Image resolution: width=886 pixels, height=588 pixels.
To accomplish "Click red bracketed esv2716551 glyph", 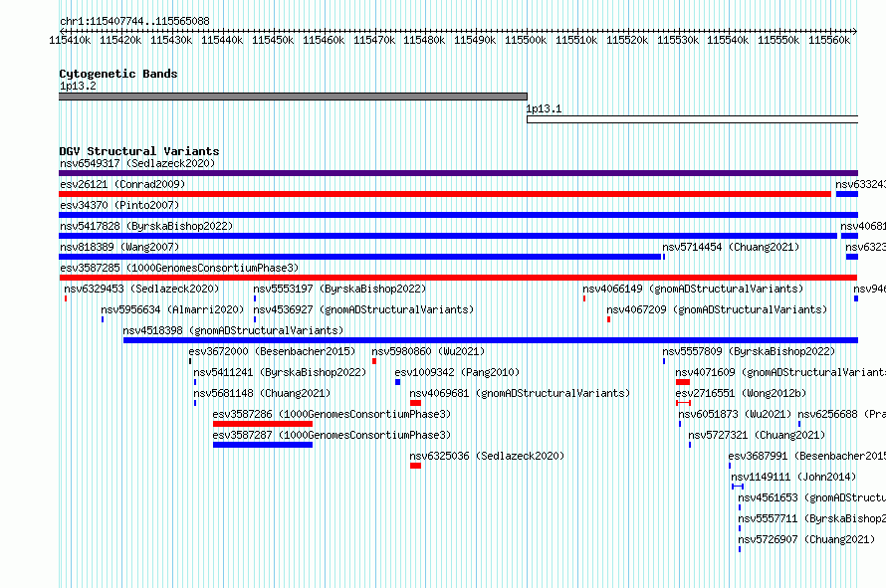I will [683, 403].
